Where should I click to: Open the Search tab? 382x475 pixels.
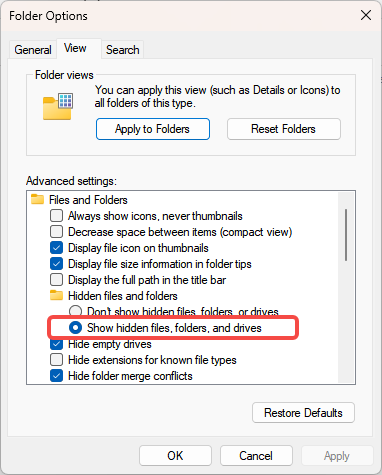click(122, 50)
